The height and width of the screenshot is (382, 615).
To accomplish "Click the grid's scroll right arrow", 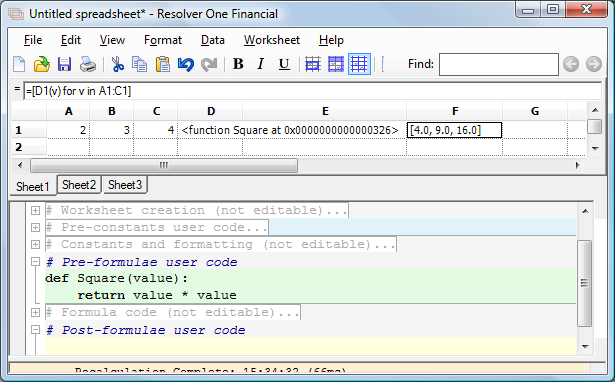I will tap(578, 166).
